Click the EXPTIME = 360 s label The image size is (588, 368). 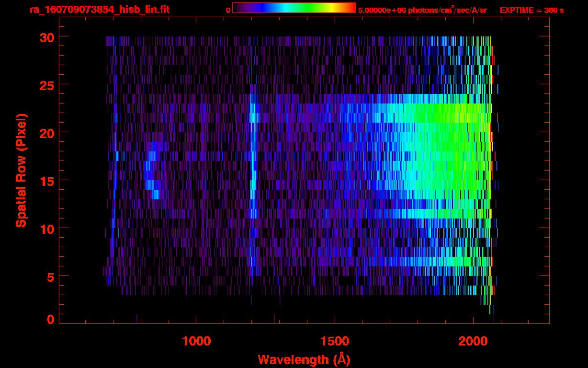pos(531,11)
